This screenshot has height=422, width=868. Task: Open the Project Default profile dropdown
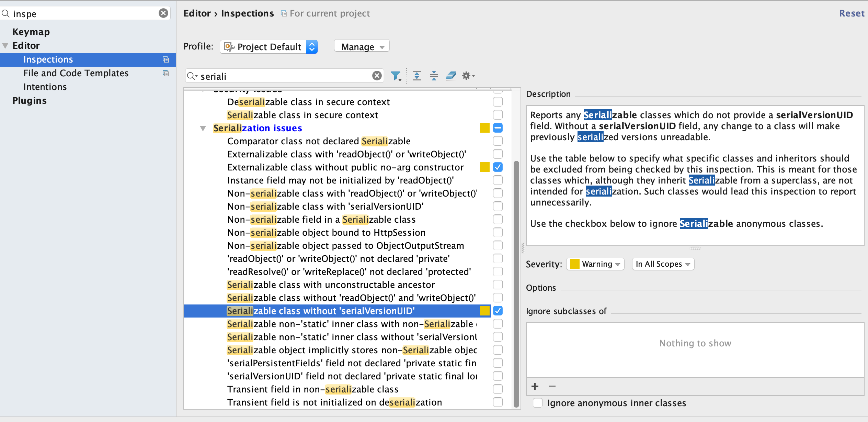tap(269, 47)
